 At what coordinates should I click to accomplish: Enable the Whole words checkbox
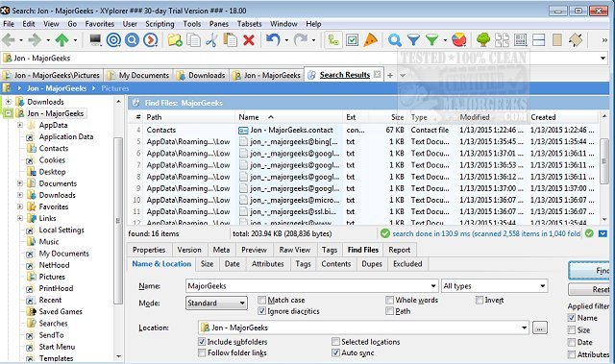point(389,301)
